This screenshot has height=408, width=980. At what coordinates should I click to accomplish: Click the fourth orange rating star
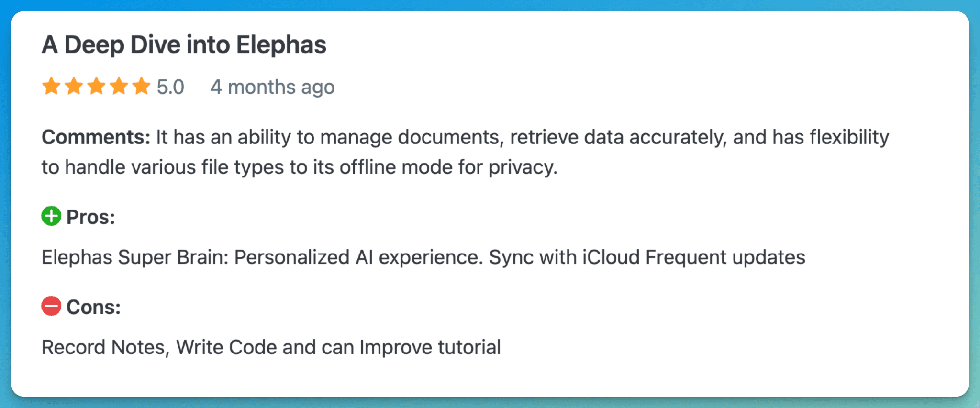click(119, 87)
